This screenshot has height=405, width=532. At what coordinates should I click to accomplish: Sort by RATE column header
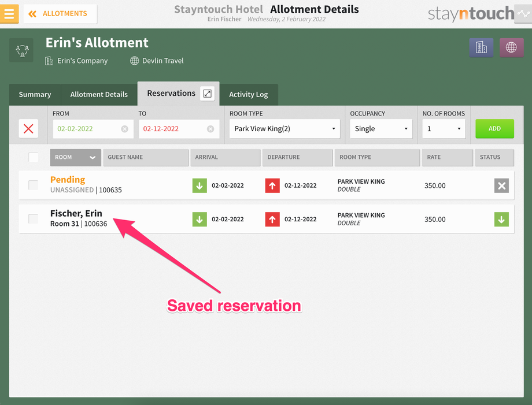pos(448,158)
